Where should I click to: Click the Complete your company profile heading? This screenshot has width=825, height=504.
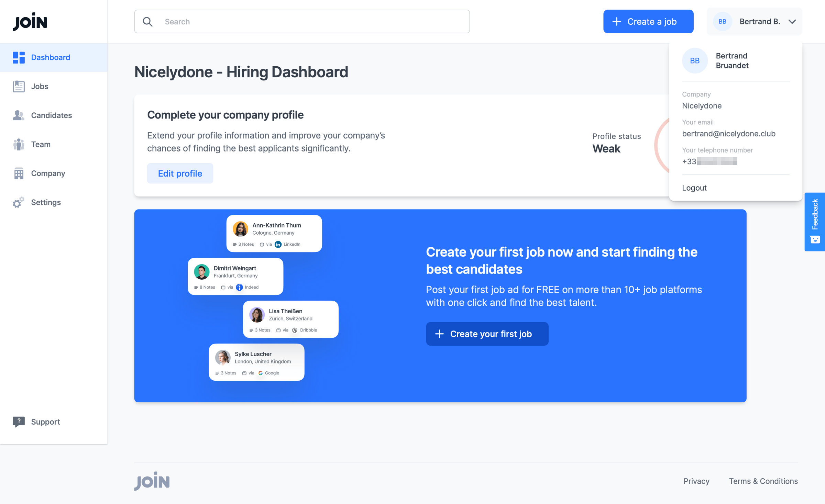(x=225, y=115)
